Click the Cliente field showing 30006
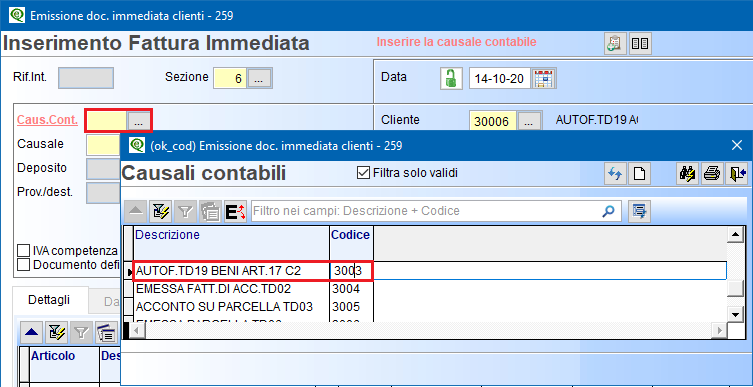 (493, 121)
